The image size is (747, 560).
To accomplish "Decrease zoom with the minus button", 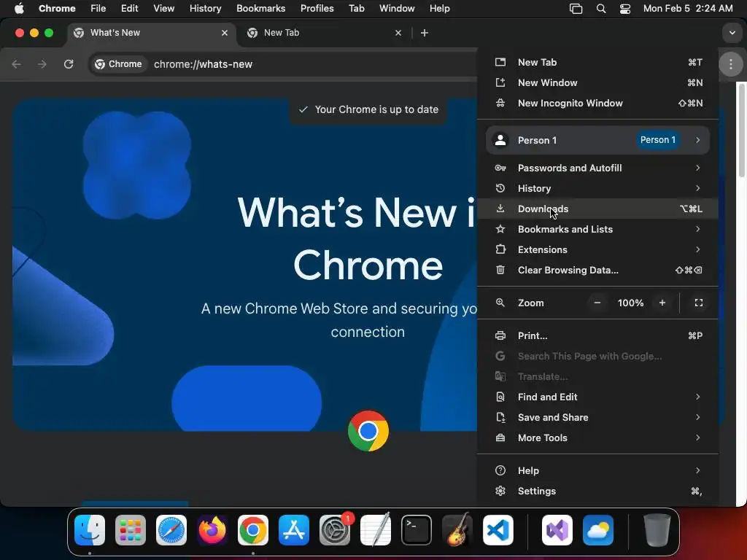I will [x=597, y=303].
